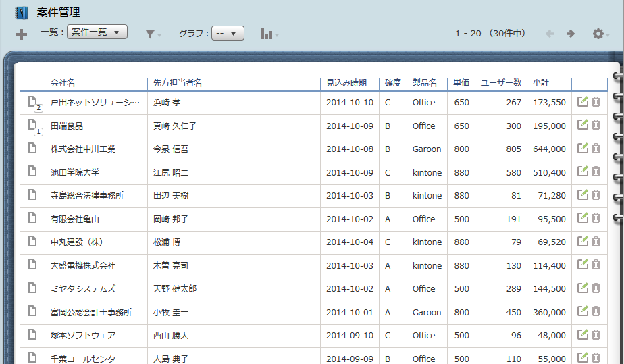This screenshot has height=364, width=624.
Task: Sort by ユーザー数 column header
Action: 500,83
